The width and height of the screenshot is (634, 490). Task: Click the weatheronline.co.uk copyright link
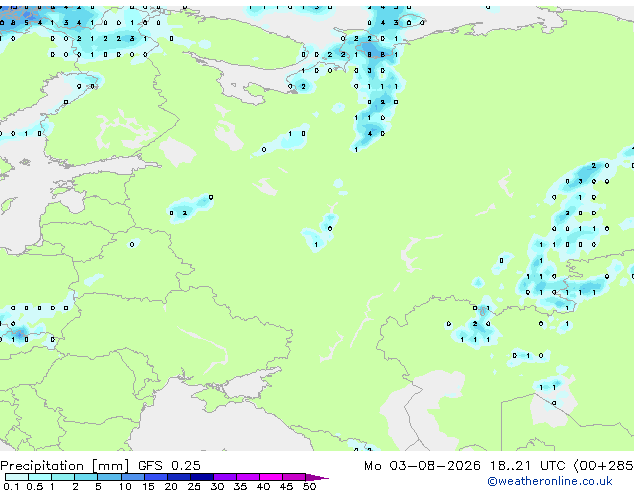[x=549, y=481]
